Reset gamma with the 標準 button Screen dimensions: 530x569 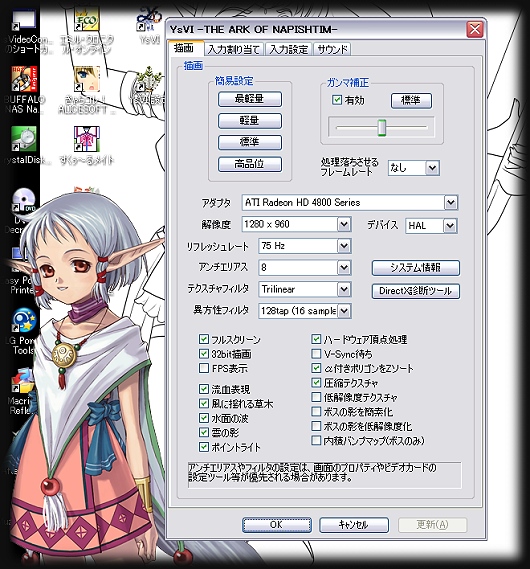pyautogui.click(x=411, y=101)
